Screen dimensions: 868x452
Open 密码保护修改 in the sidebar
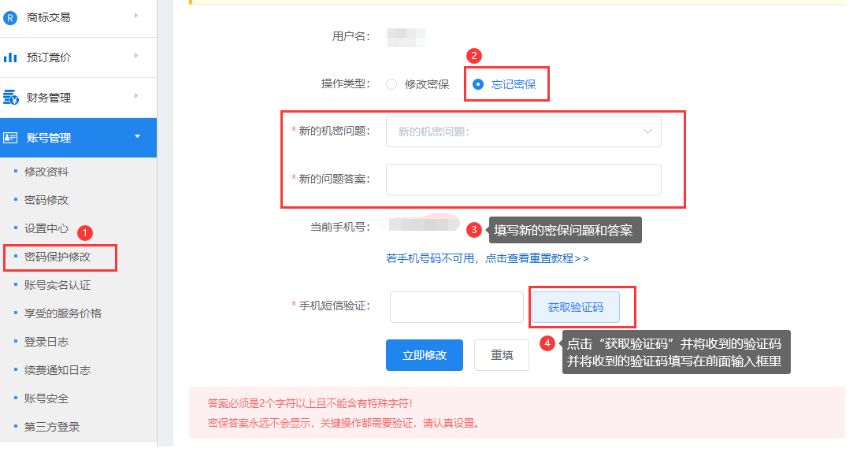57,257
